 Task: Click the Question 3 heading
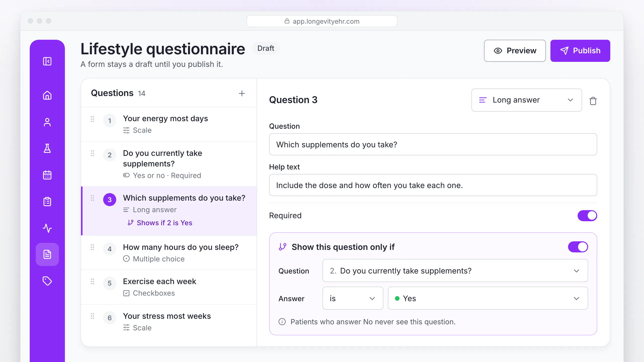[x=293, y=100]
